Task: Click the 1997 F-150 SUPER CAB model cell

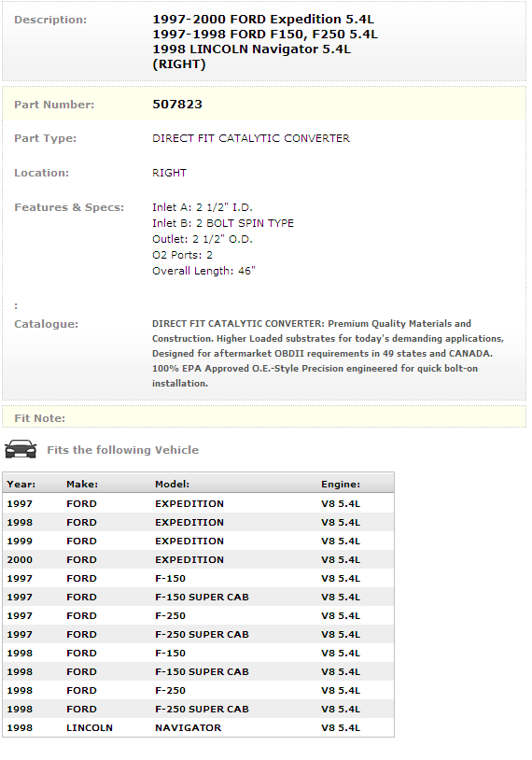Action: [202, 598]
